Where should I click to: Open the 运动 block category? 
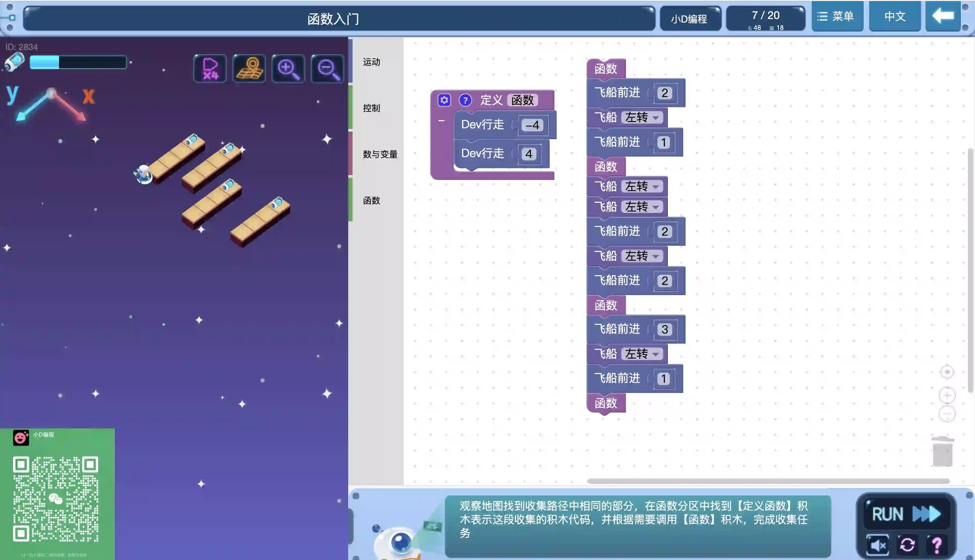371,62
